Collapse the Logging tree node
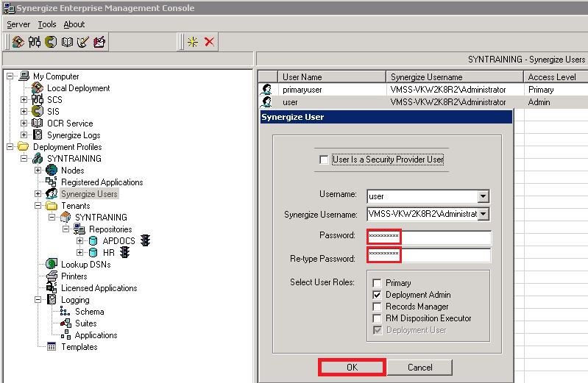Image resolution: width=588 pixels, height=383 pixels. coord(38,299)
